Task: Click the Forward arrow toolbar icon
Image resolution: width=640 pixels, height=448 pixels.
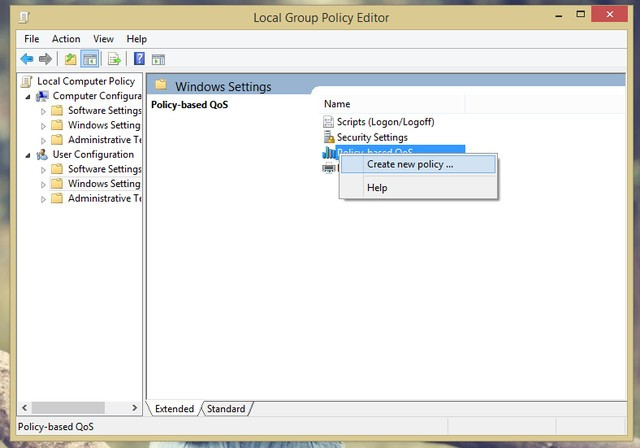Action: coord(45,59)
